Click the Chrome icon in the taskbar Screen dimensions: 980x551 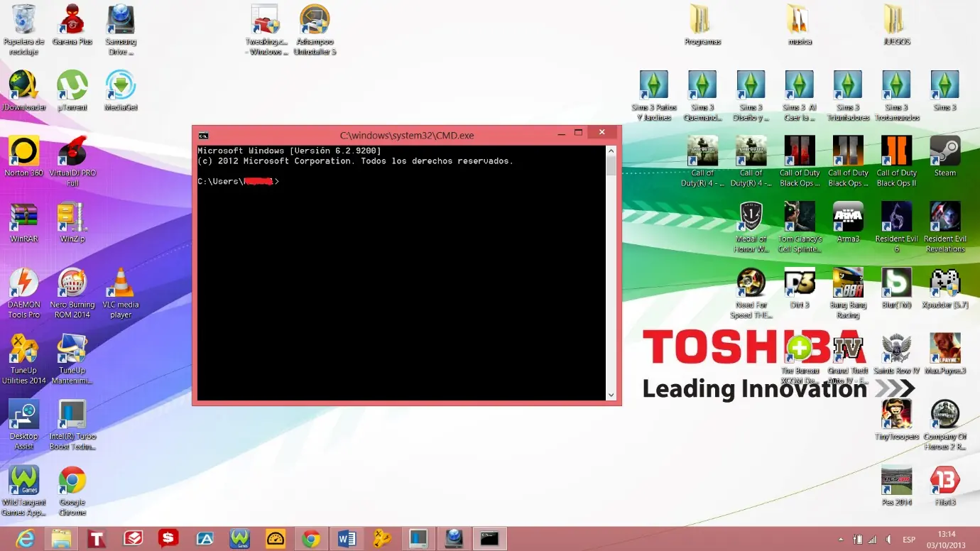click(311, 539)
